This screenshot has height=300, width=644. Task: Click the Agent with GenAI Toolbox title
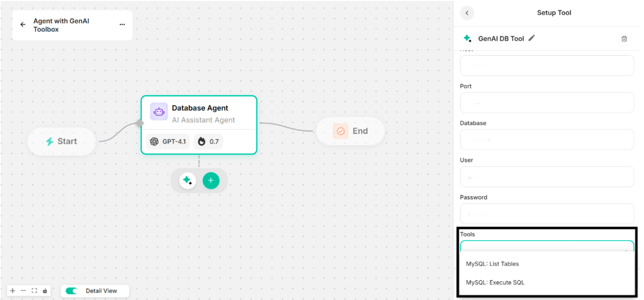[x=61, y=25]
